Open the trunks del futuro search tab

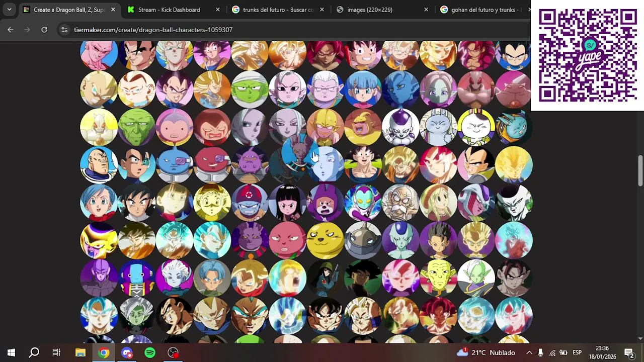tap(278, 10)
